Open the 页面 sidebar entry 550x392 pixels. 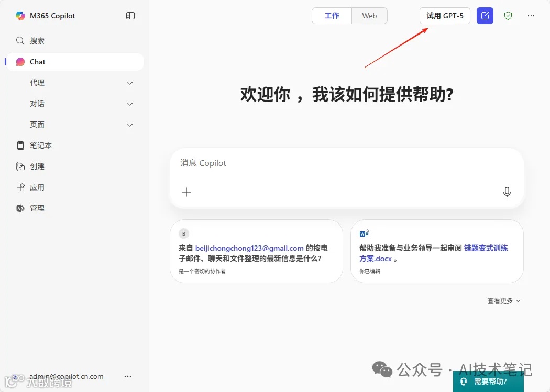pos(37,125)
